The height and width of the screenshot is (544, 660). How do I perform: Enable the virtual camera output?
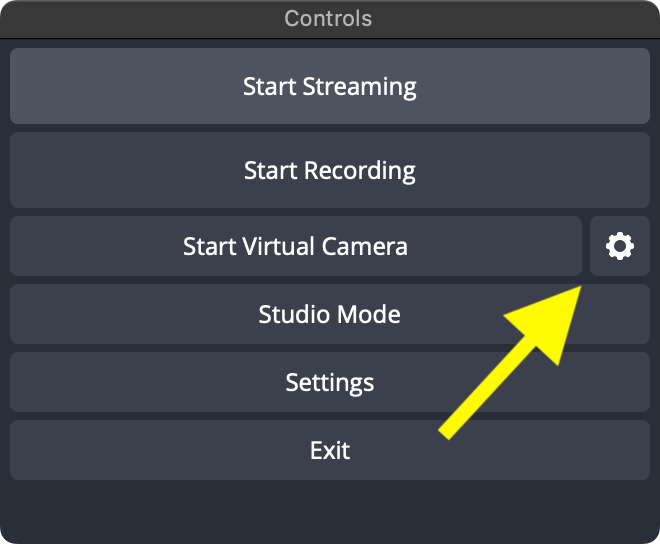click(x=295, y=246)
